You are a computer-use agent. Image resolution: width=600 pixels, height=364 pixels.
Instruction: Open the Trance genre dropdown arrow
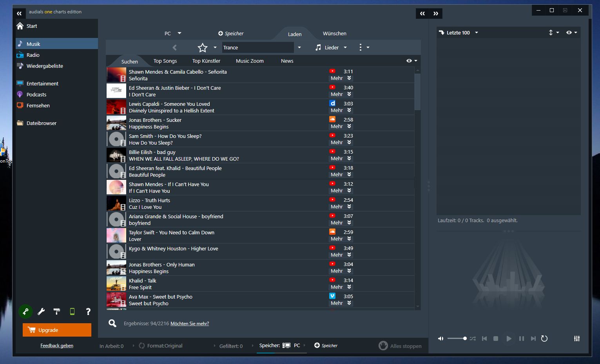pos(299,48)
